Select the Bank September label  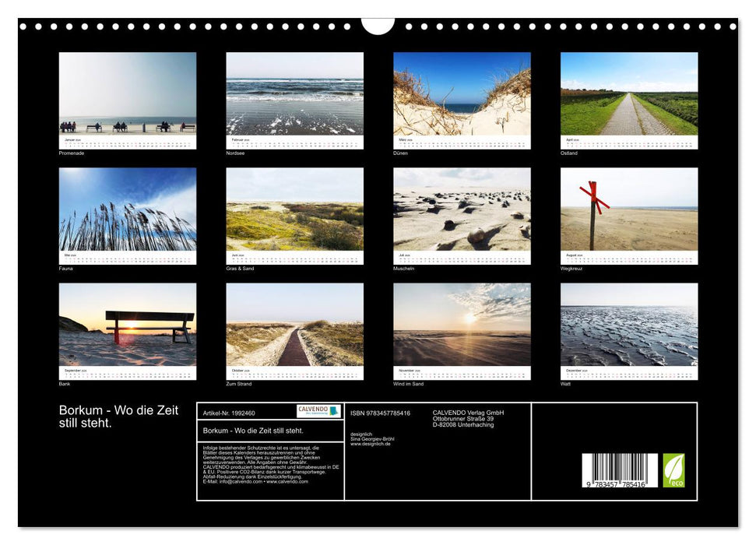[63, 384]
